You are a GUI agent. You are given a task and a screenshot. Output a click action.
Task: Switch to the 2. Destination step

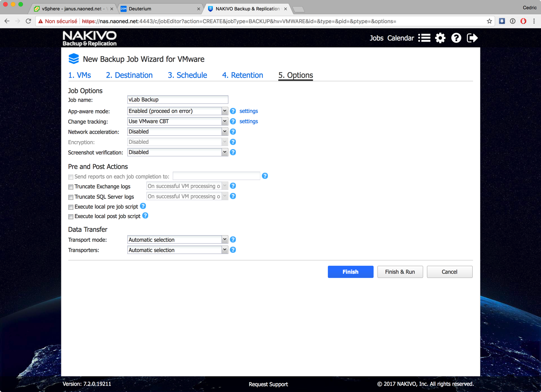[129, 75]
